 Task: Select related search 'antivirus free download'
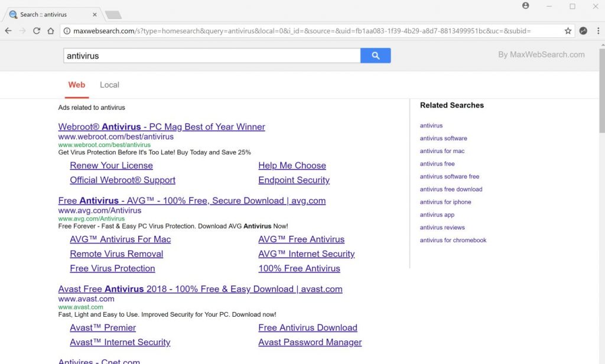(451, 189)
